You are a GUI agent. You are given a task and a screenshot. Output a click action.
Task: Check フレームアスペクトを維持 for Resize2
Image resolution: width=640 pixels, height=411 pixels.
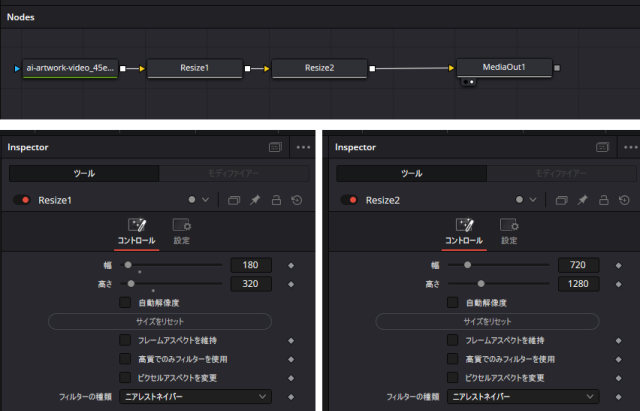point(452,340)
